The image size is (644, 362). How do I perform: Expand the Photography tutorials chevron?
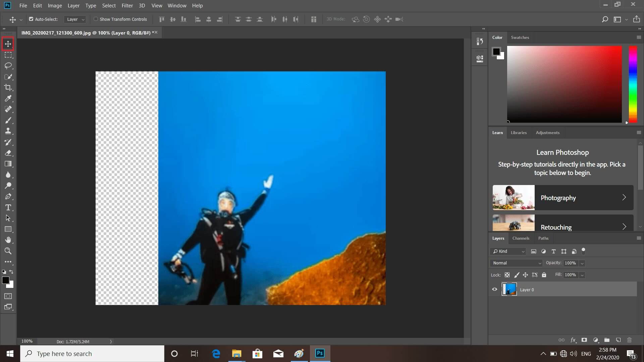point(624,197)
